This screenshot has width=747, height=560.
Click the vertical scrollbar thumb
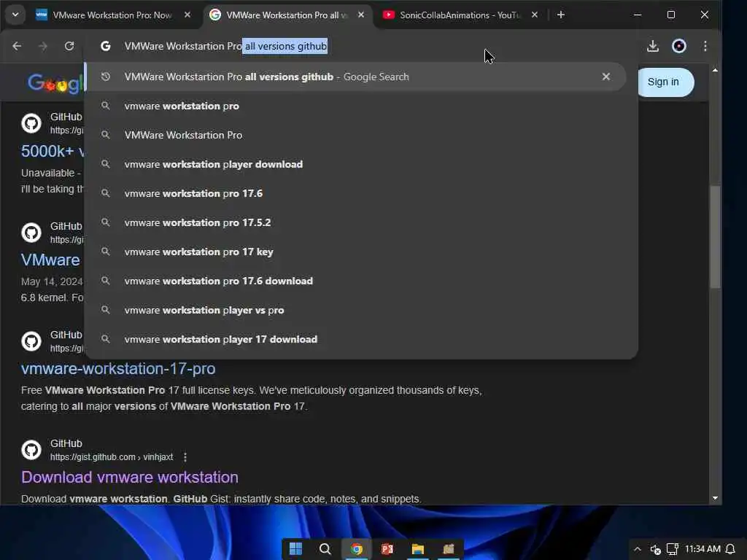[x=715, y=237]
